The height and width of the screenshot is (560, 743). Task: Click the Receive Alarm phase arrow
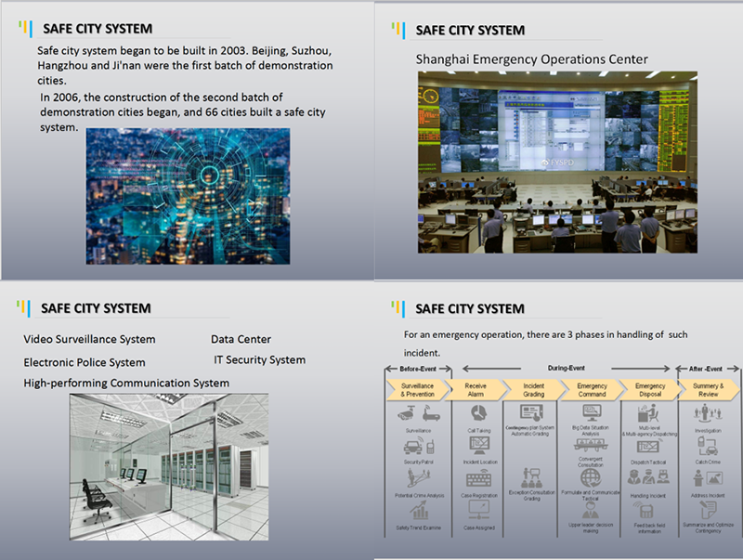pos(476,390)
